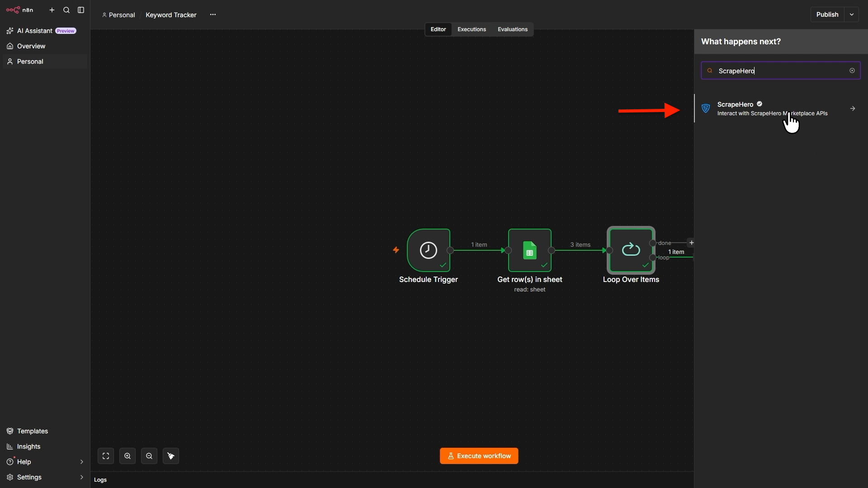868x488 pixels.
Task: Open Overview in sidebar
Action: pyautogui.click(x=44, y=46)
